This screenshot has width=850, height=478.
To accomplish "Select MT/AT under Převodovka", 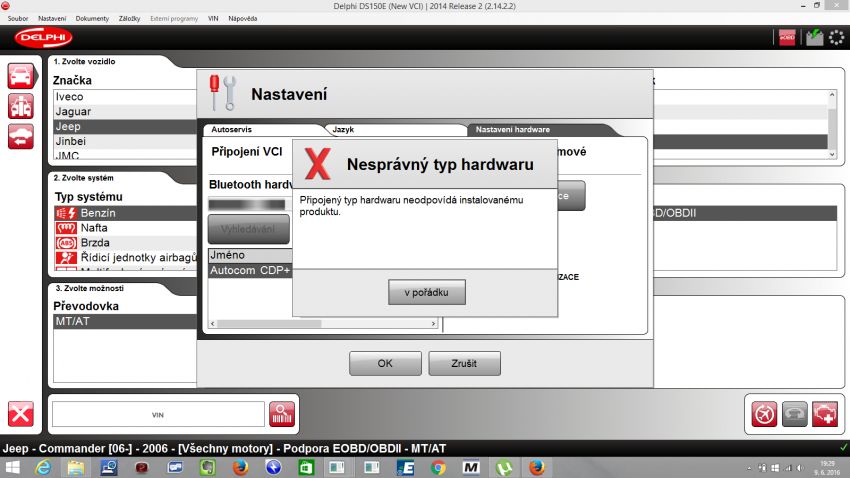I will [x=125, y=321].
